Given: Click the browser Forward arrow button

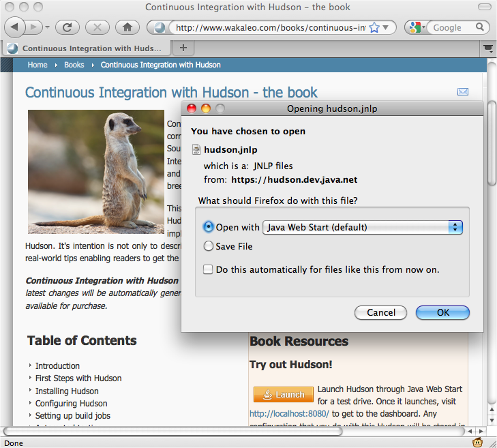Looking at the screenshot, I should (33, 27).
